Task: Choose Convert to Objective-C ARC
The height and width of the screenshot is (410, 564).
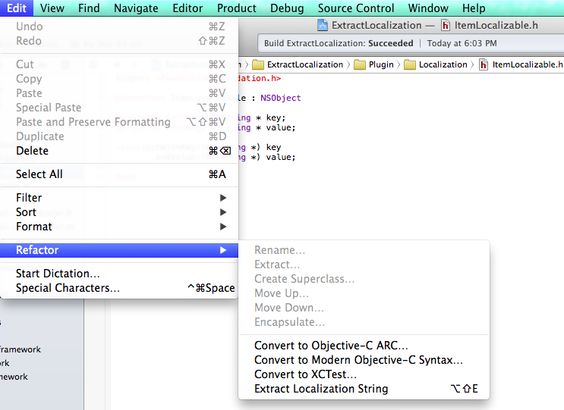Action: (x=364, y=346)
